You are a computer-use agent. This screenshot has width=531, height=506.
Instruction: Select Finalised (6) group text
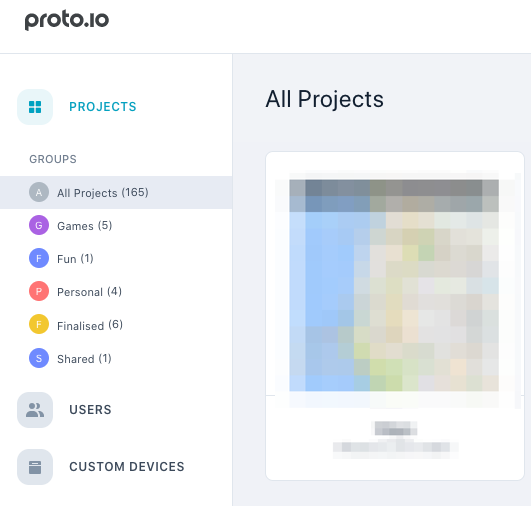click(90, 325)
